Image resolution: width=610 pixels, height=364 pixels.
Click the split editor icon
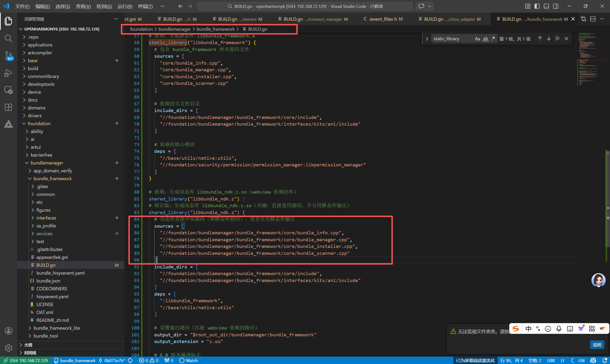pos(593,19)
